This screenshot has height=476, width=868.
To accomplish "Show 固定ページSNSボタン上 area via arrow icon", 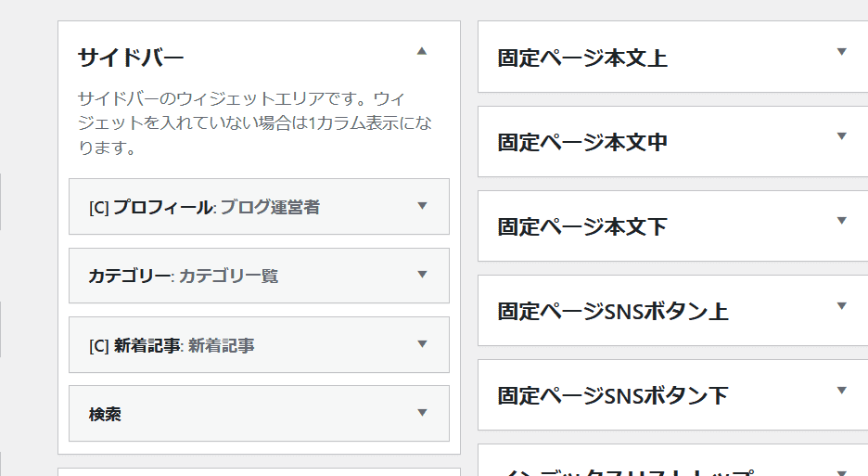I will click(x=842, y=305).
